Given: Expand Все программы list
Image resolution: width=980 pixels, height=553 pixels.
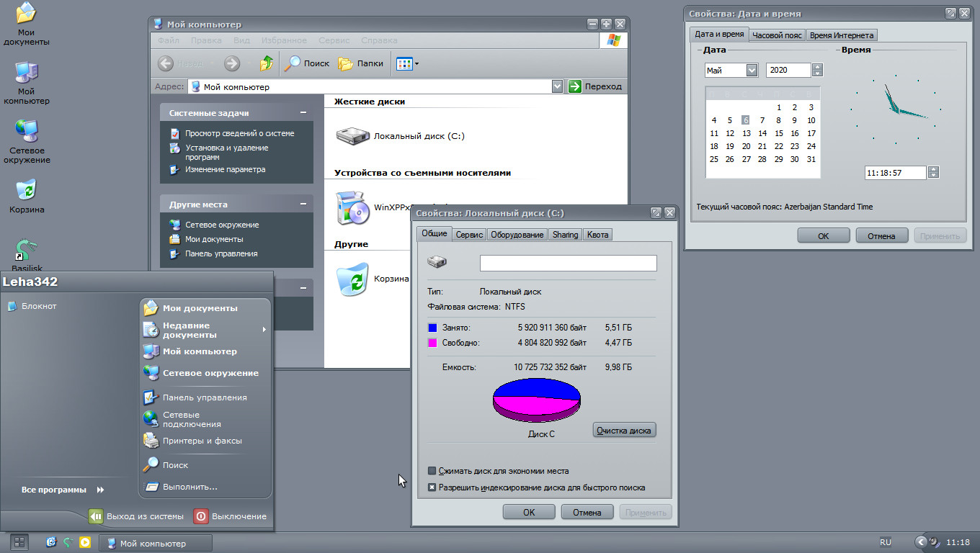Looking at the screenshot, I should point(63,490).
